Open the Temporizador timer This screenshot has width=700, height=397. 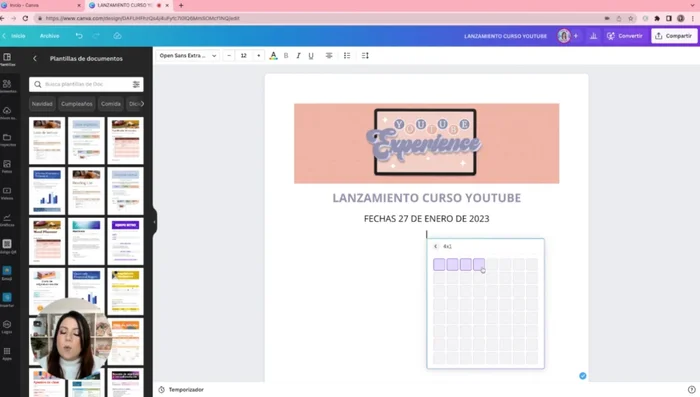coord(181,390)
